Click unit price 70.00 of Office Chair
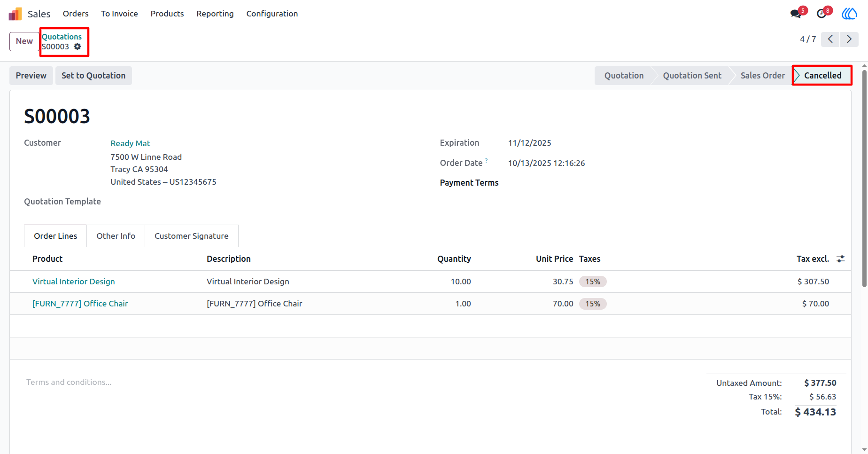 pos(563,304)
